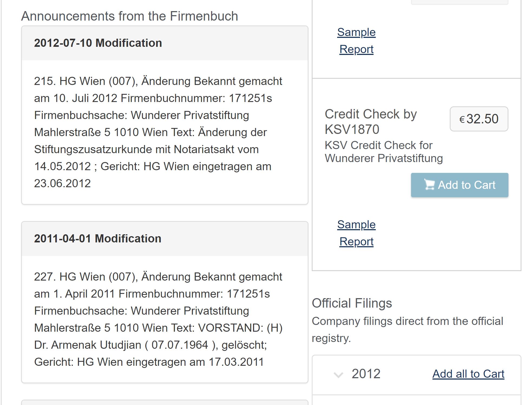Click the 2011 announcement text about Dr. Armenak Utudjian
The height and width of the screenshot is (405, 532).
158,319
